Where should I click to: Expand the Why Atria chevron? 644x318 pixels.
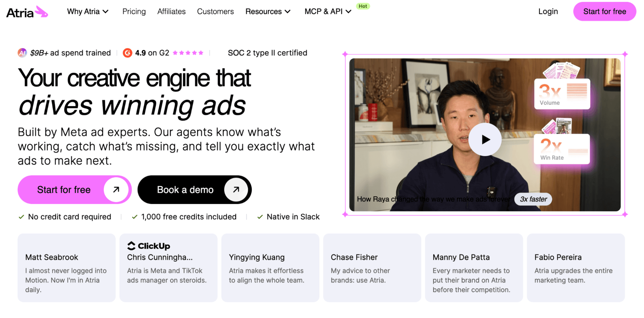click(106, 12)
